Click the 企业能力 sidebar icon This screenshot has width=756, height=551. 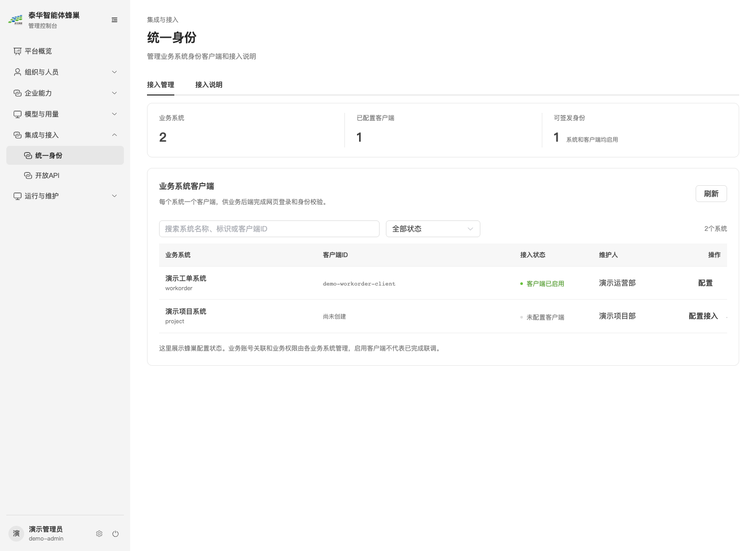[17, 93]
